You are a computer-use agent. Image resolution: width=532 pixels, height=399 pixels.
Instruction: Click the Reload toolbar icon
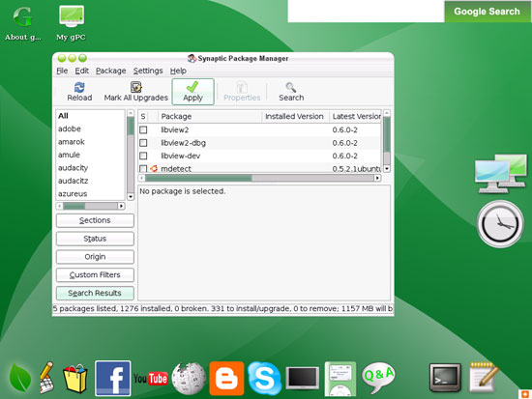79,88
